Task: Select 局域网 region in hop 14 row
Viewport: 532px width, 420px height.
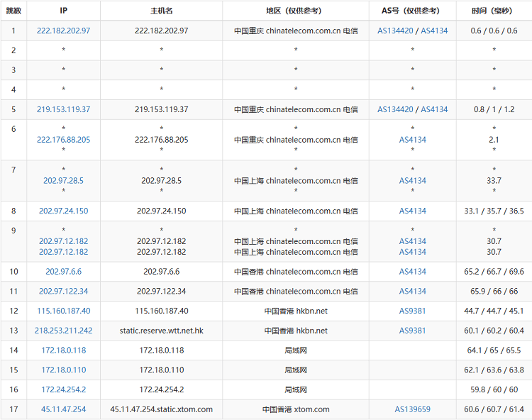Action: (x=296, y=350)
